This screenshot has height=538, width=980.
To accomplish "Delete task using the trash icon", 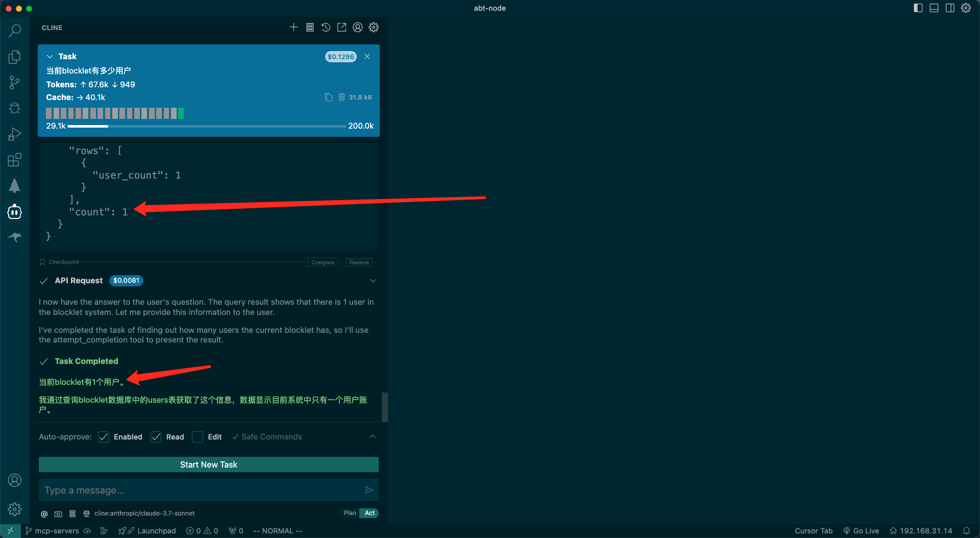I will click(x=341, y=97).
